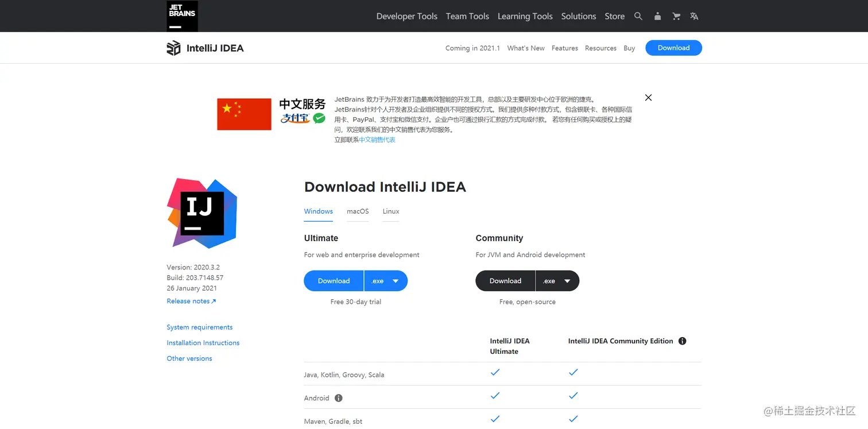Click the info icon next to Android
This screenshot has width=868, height=429.
pyautogui.click(x=338, y=398)
